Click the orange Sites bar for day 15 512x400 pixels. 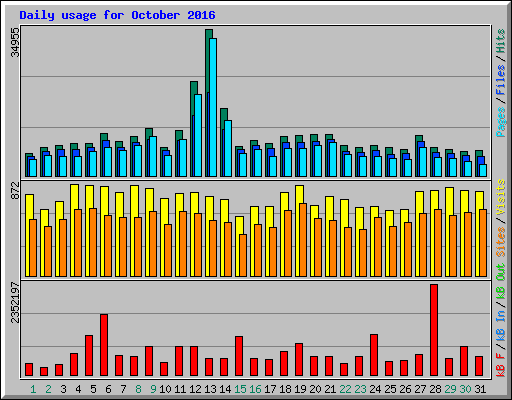pyautogui.click(x=243, y=255)
